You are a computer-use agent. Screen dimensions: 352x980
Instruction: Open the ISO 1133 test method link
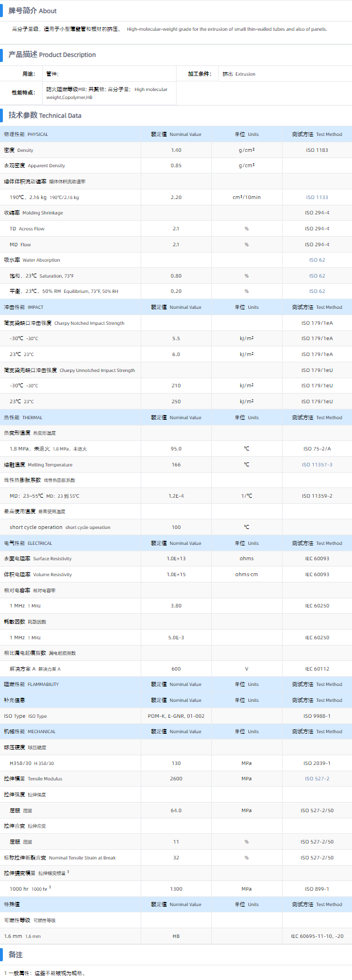click(x=317, y=197)
